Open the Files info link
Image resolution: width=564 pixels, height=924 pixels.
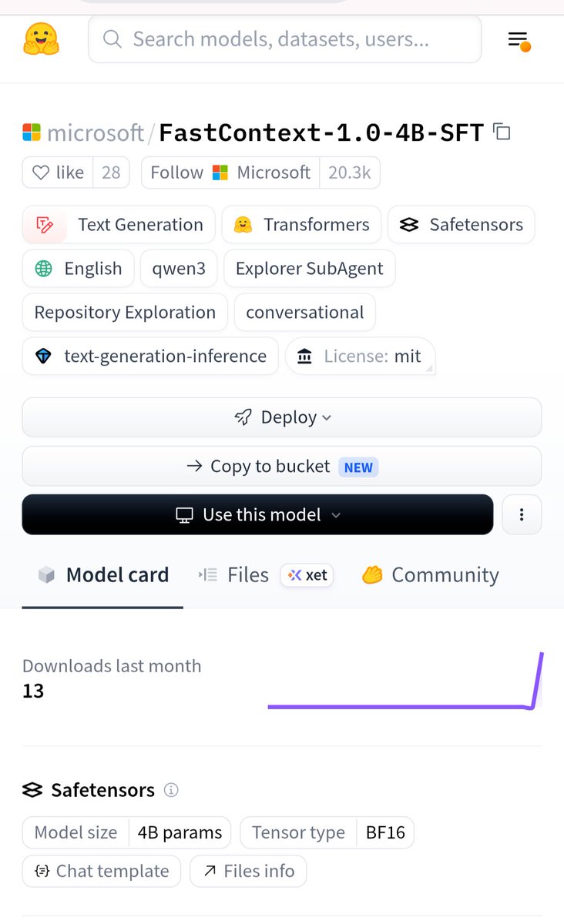coord(248,871)
